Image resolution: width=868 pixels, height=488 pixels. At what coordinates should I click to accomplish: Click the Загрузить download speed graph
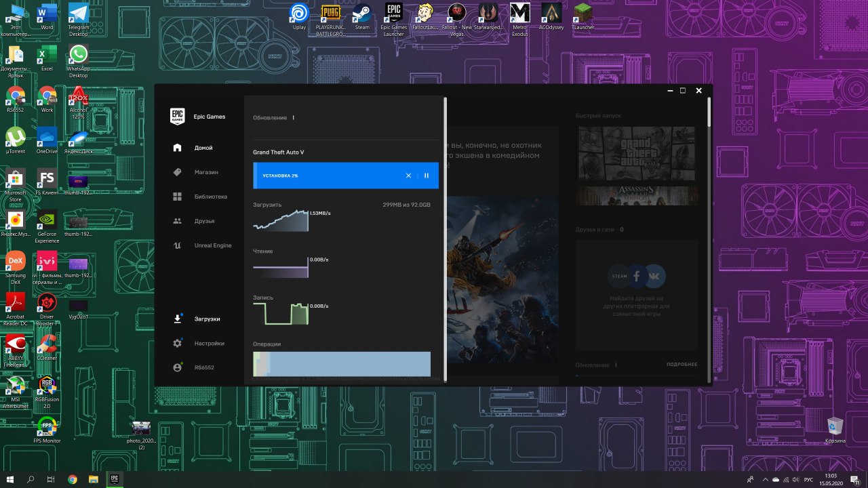pos(281,221)
